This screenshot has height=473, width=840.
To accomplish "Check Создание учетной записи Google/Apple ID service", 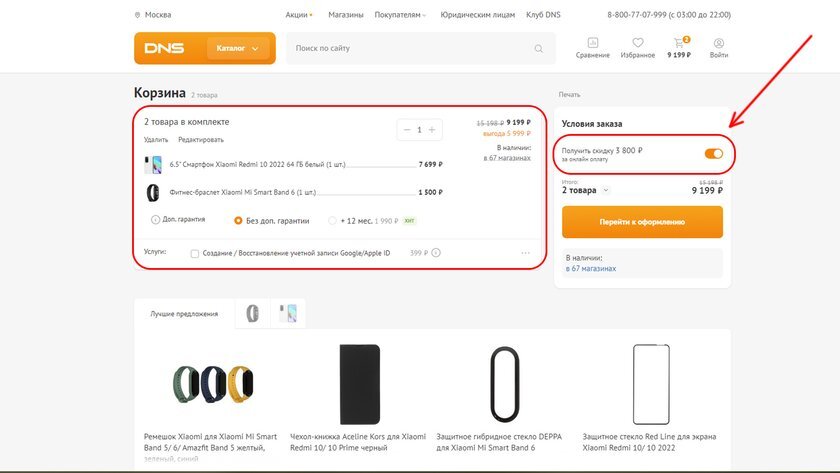I will coord(195,253).
